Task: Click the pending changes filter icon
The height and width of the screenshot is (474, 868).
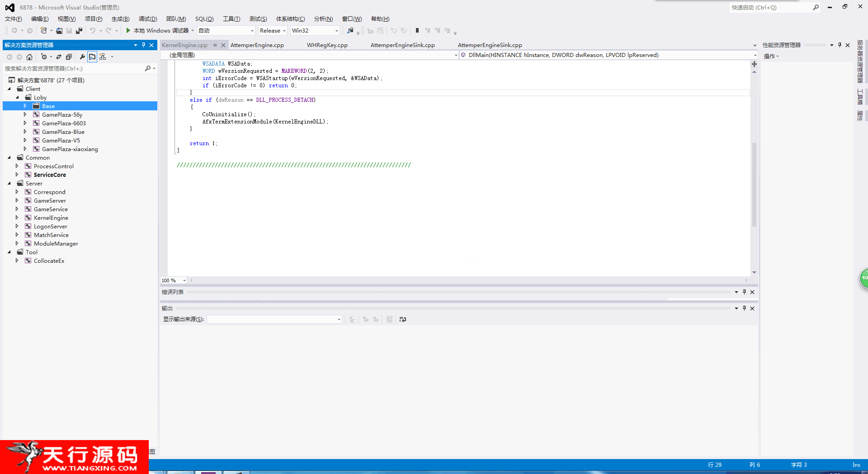Action: tap(44, 57)
